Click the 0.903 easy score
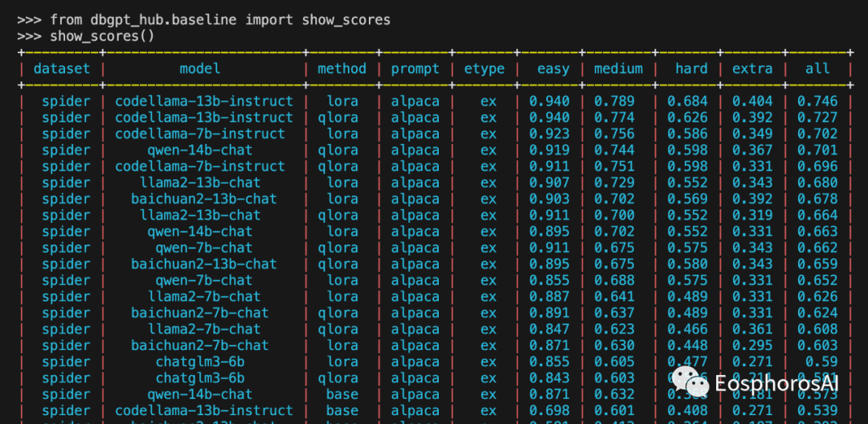This screenshot has width=868, height=424. tap(549, 199)
